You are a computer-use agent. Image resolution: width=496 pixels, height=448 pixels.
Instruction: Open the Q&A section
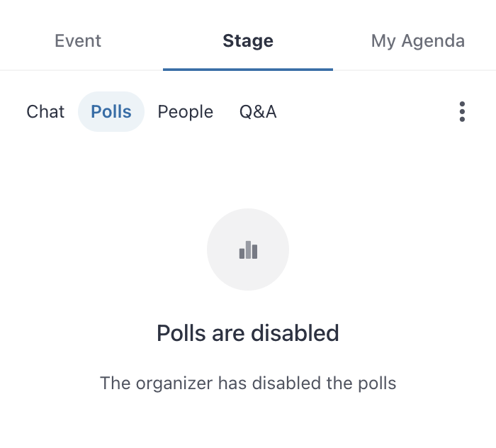click(258, 112)
